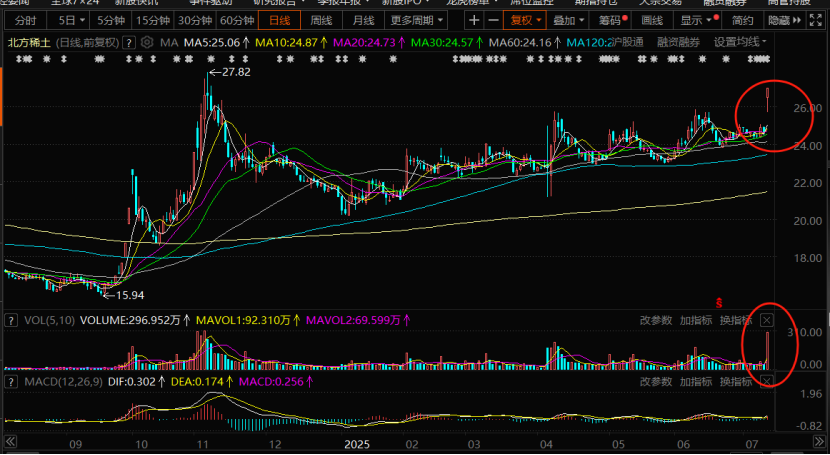Image resolution: width=830 pixels, height=455 pixels.
Task: Select the 月线 monthly chart tab
Action: tap(364, 21)
